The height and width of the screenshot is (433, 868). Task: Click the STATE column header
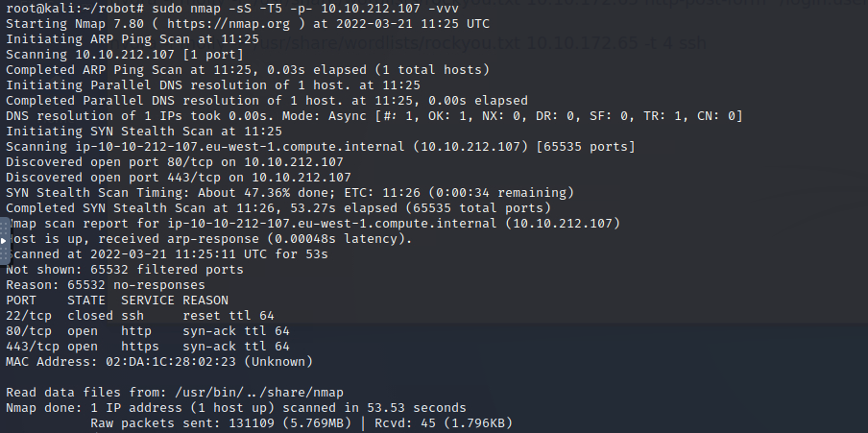click(86, 301)
